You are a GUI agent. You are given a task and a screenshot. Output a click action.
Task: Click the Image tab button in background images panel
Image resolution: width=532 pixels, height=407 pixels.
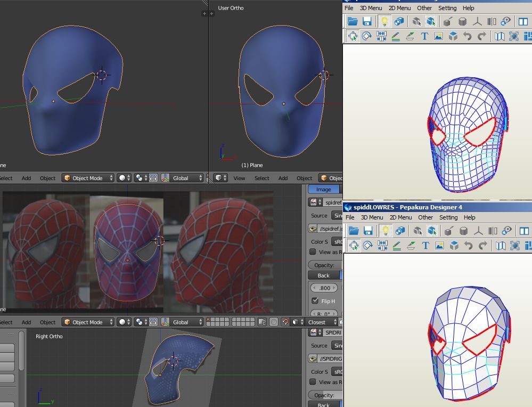[x=323, y=190]
